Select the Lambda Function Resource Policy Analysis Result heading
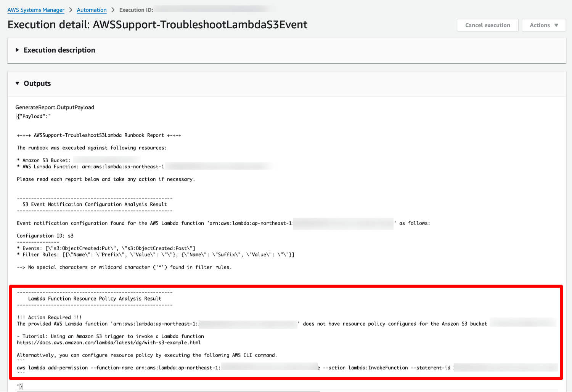The width and height of the screenshot is (572, 392). (95, 299)
